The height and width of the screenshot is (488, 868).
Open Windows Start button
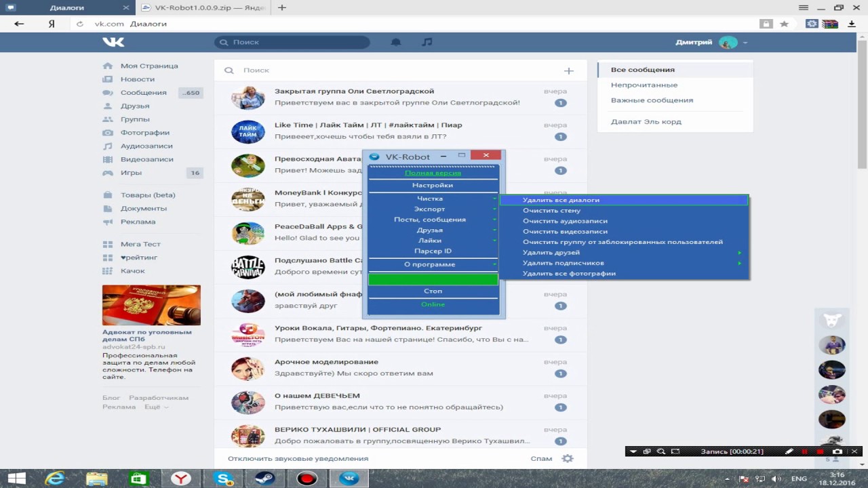[16, 479]
